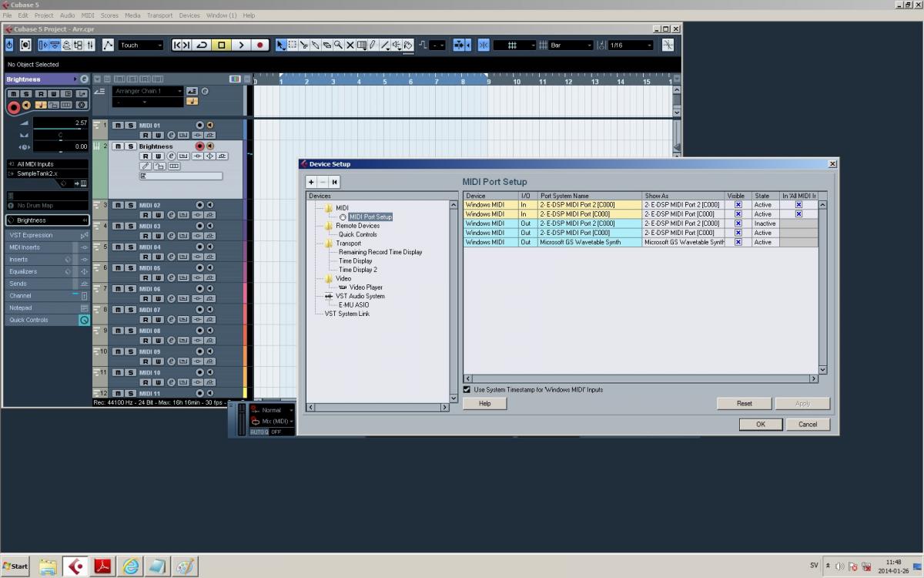
Task: Select the Object Selection arrow tool
Action: click(x=281, y=45)
